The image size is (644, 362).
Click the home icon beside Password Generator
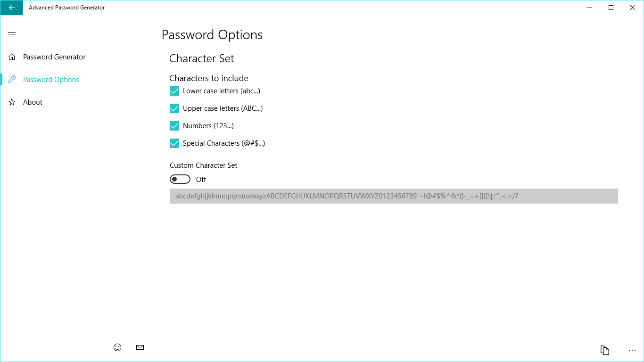[x=12, y=57]
